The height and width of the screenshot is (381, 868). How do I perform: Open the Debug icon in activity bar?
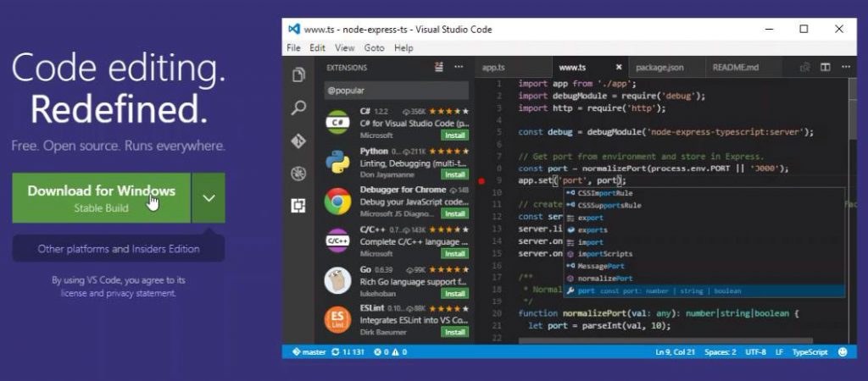tap(298, 174)
